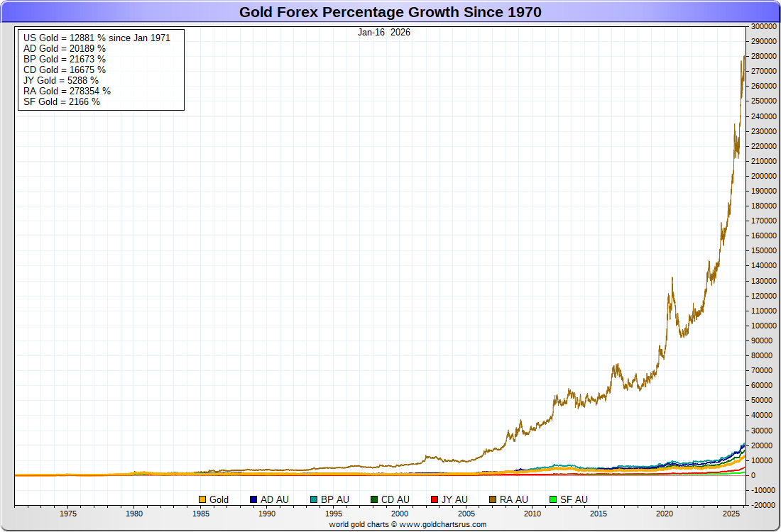Click the 'JY Gold = 5288 %' info line
The image size is (781, 532).
click(61, 80)
